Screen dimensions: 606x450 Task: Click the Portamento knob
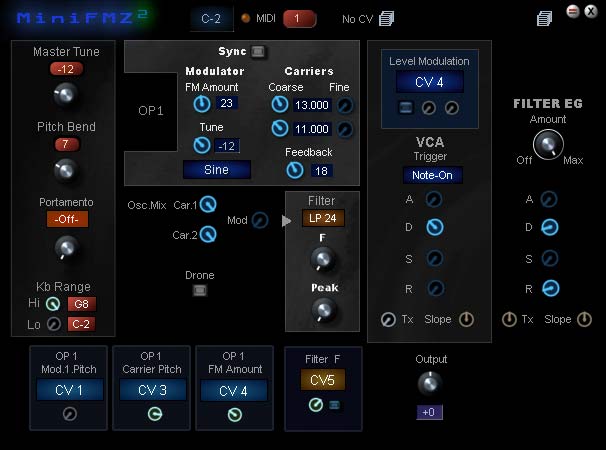pos(66,247)
